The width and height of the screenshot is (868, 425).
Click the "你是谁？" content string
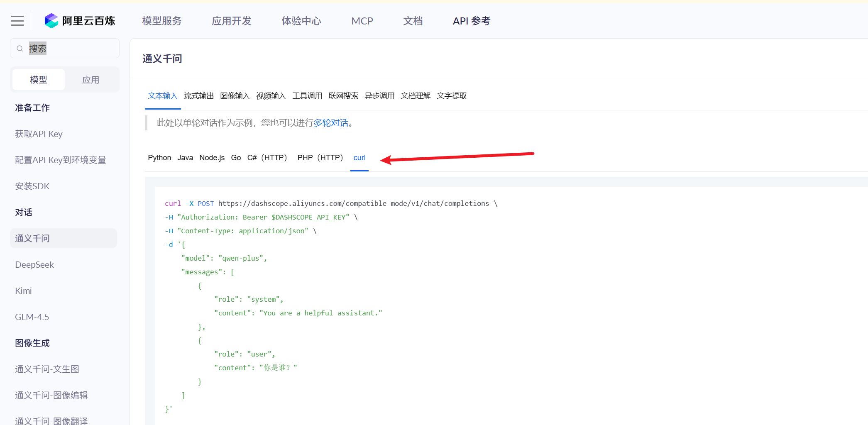tap(278, 368)
